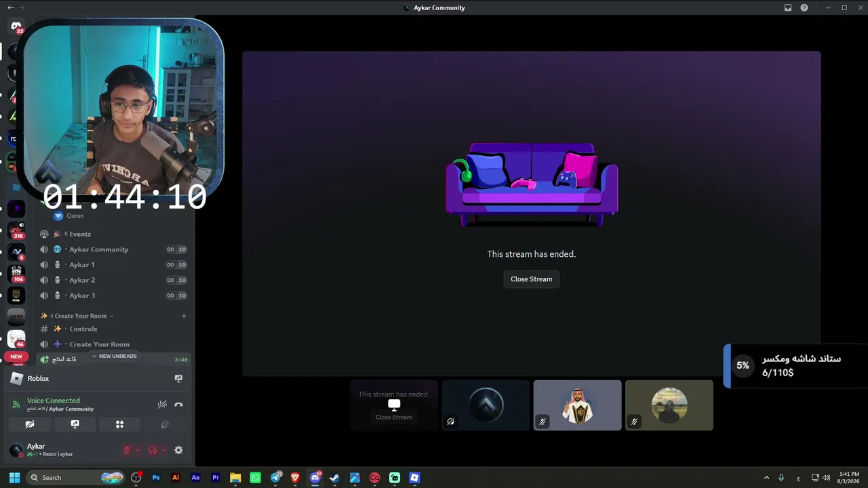The width and height of the screenshot is (868, 488).
Task: Open Steam from the taskbar
Action: (335, 478)
